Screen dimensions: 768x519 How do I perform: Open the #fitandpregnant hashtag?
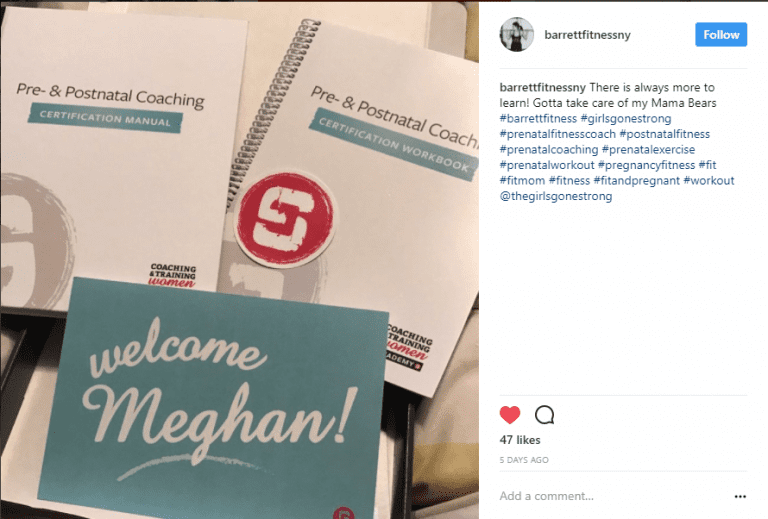point(637,181)
